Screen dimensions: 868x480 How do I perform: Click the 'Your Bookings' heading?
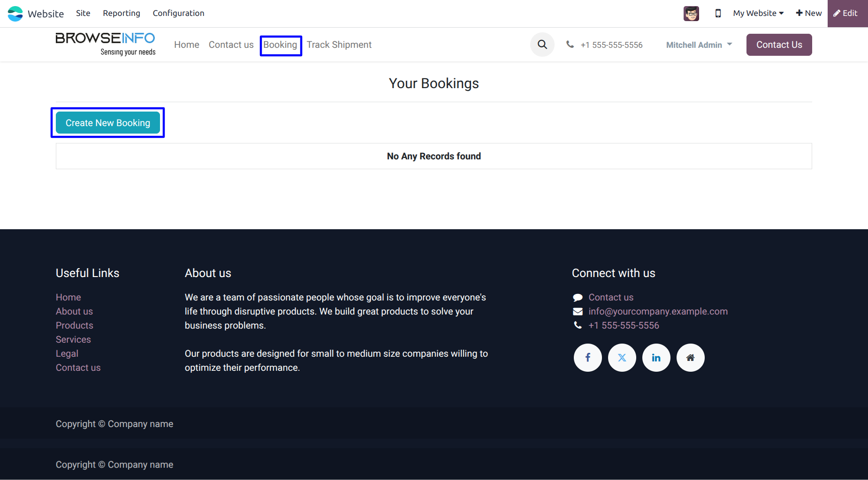click(434, 83)
